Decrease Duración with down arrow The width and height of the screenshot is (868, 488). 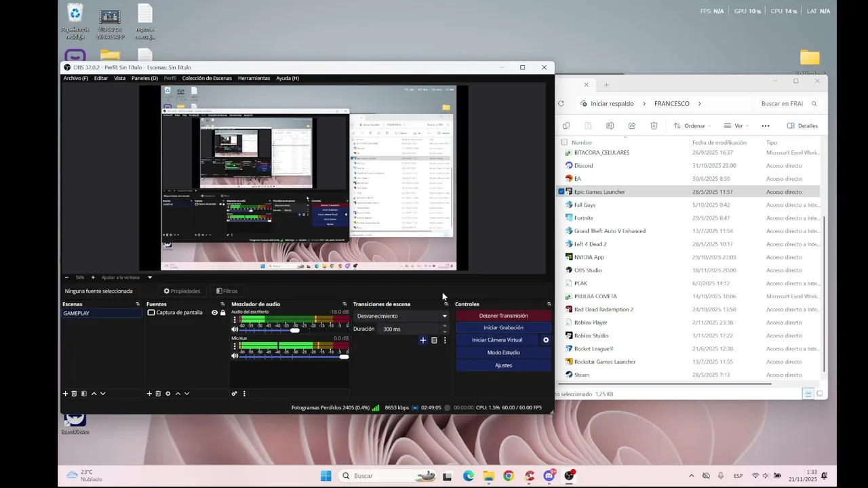tap(445, 332)
